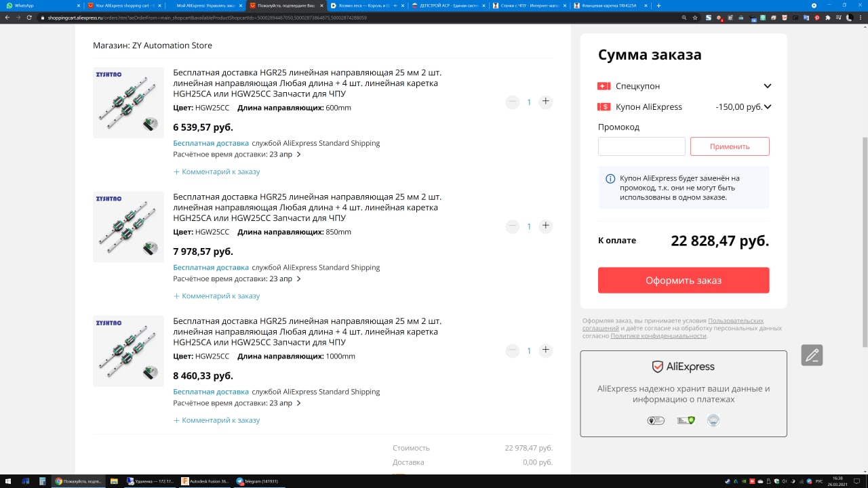Viewport: 868px width, 488px height.
Task: Open File Explorer from taskbar
Action: pos(114,481)
